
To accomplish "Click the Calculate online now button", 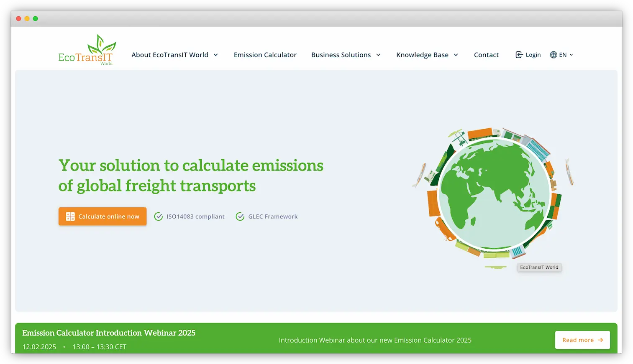I will tap(103, 216).
